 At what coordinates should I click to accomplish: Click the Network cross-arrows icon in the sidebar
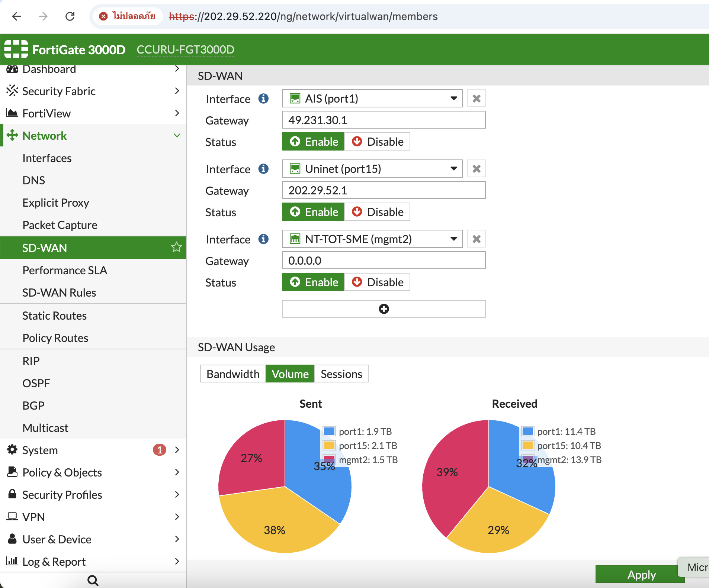12,135
